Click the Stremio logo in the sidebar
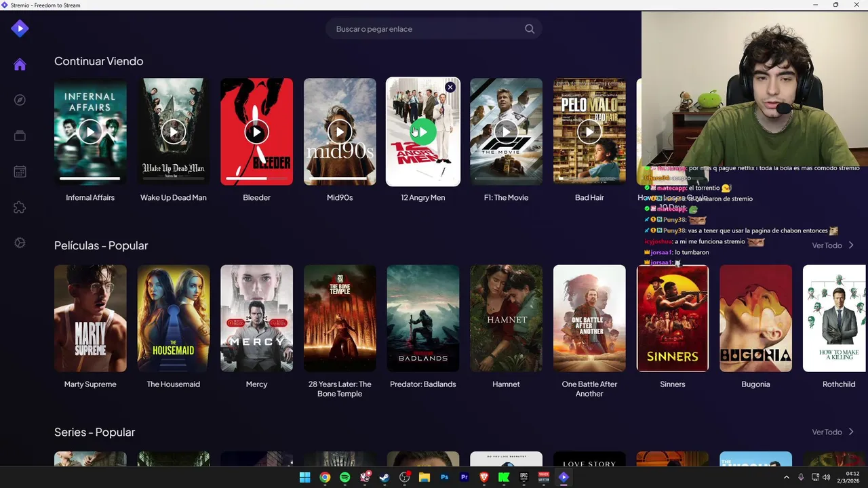The height and width of the screenshot is (488, 868). tap(20, 28)
